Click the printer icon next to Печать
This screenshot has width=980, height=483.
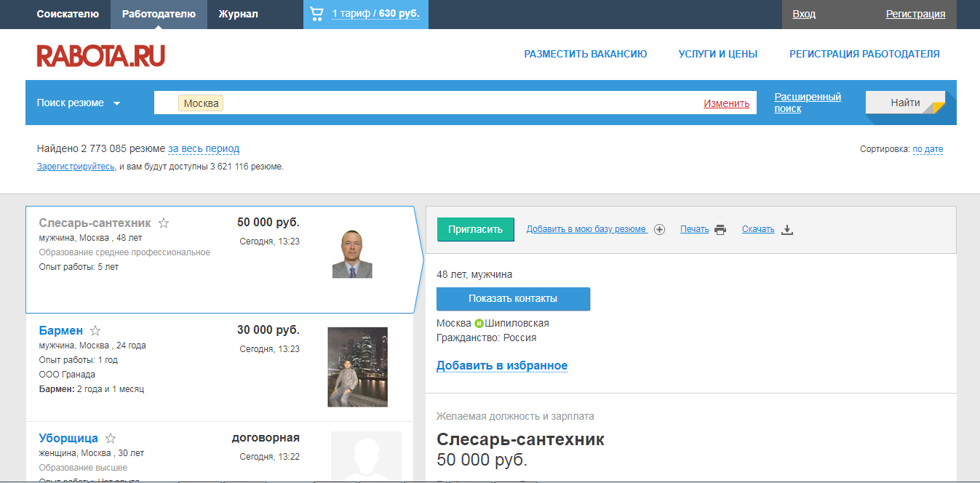(720, 228)
